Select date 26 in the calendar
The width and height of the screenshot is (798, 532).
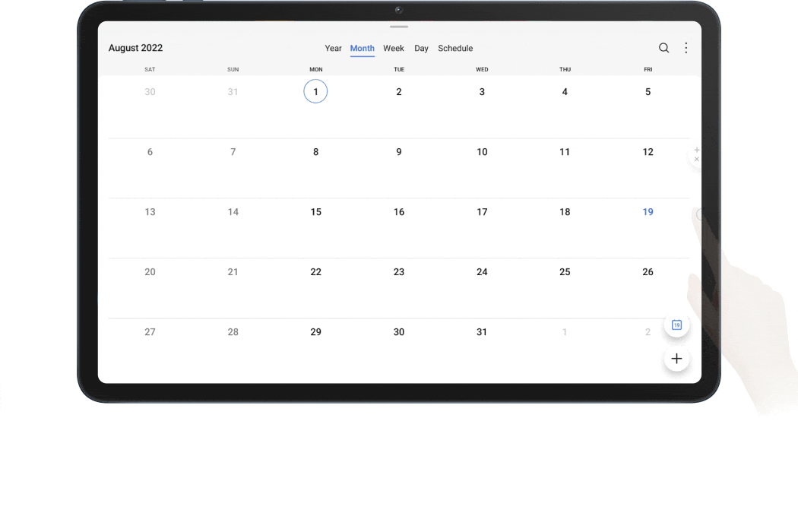tap(648, 272)
